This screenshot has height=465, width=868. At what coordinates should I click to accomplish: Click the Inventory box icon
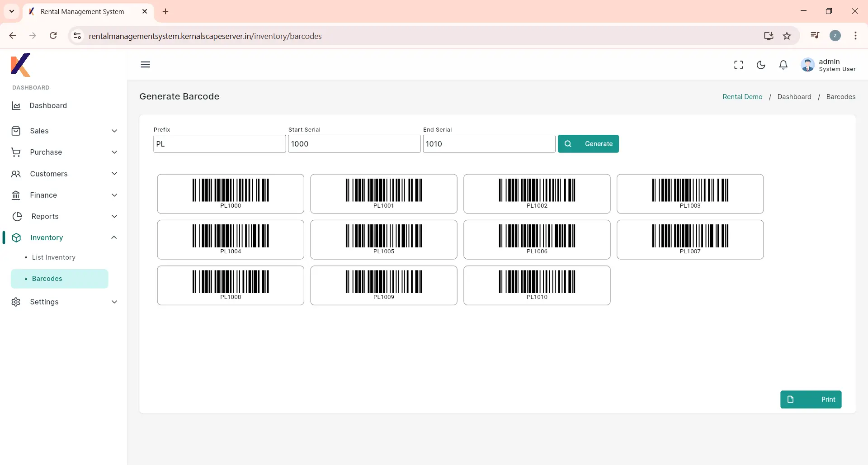(17, 238)
